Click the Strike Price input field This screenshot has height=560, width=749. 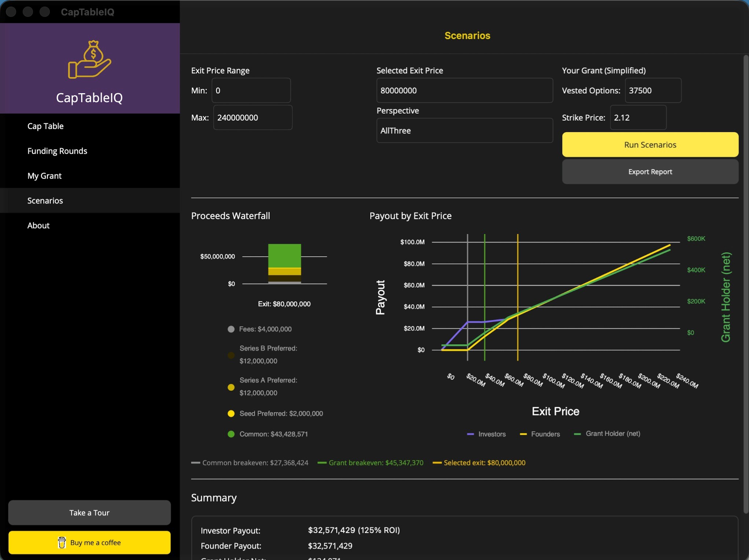pos(638,118)
